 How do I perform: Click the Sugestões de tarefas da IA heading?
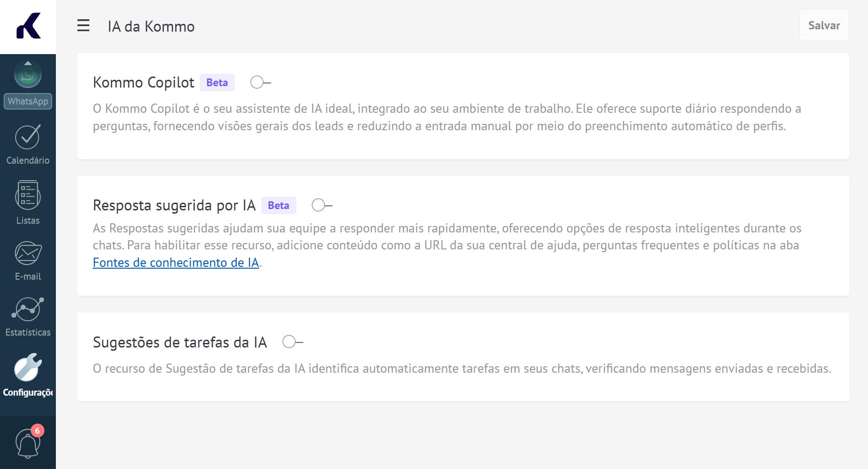[x=180, y=342]
